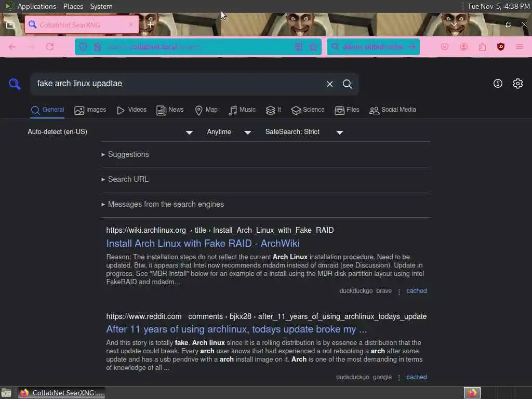Click brave engine label under ArchWiki result
Viewport: 532px width, 399px height.
coord(384,291)
